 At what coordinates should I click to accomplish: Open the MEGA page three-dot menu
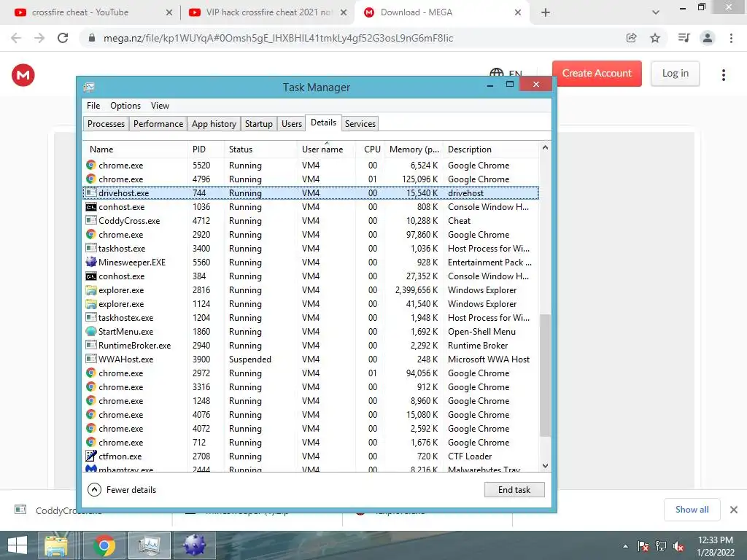[723, 75]
